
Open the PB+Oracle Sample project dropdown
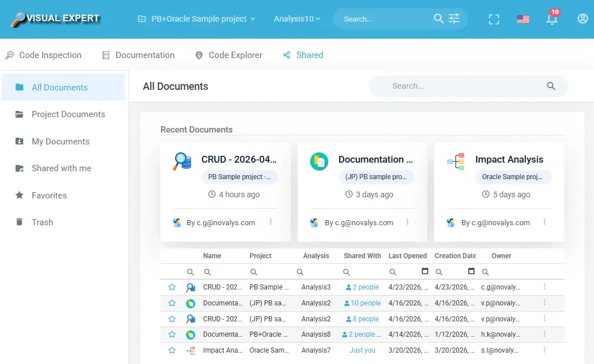click(x=196, y=19)
